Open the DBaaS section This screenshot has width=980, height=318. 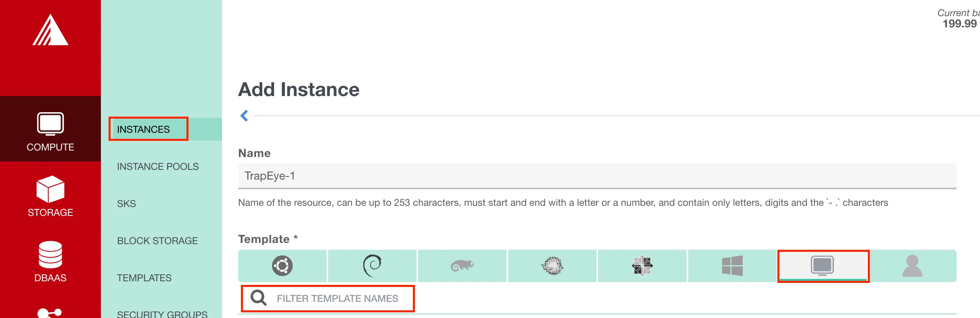[x=50, y=262]
